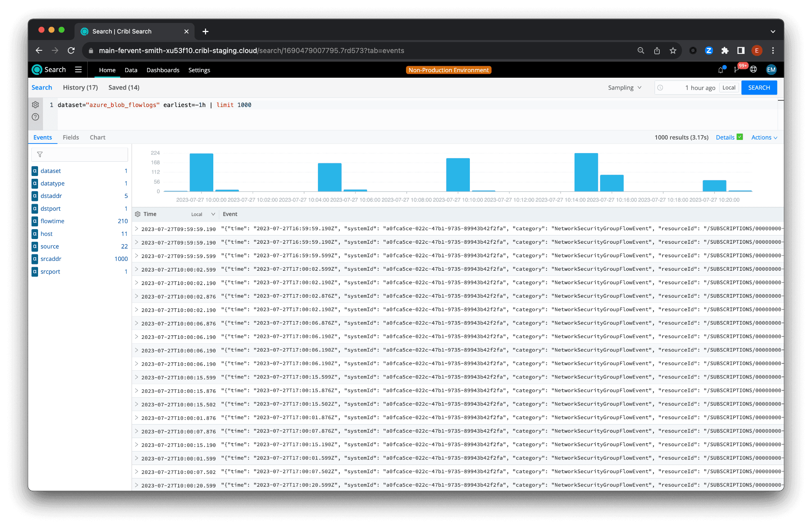Open the notifications bell icon
This screenshot has width=812, height=528.
tap(720, 70)
